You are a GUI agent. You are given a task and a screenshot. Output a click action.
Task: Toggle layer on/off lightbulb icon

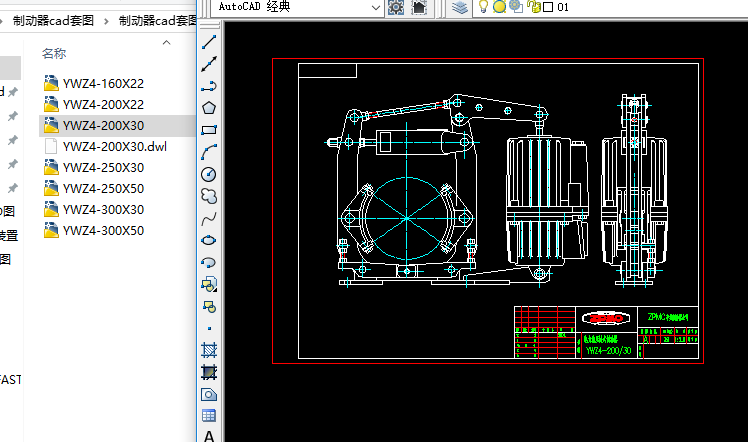point(484,7)
